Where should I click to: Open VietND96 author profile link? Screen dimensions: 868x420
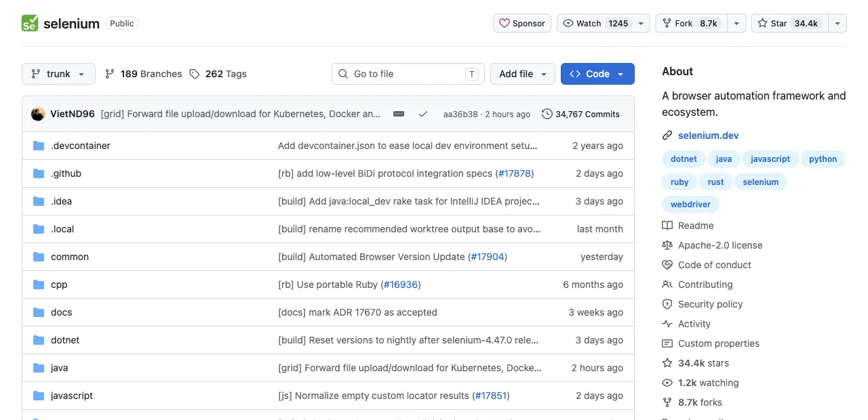(73, 114)
